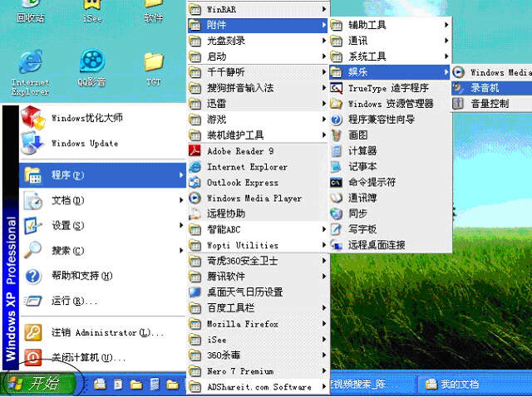This screenshot has width=532, height=397.
Task: Click the 搜索(C) magnifier icon
Action: [33, 250]
